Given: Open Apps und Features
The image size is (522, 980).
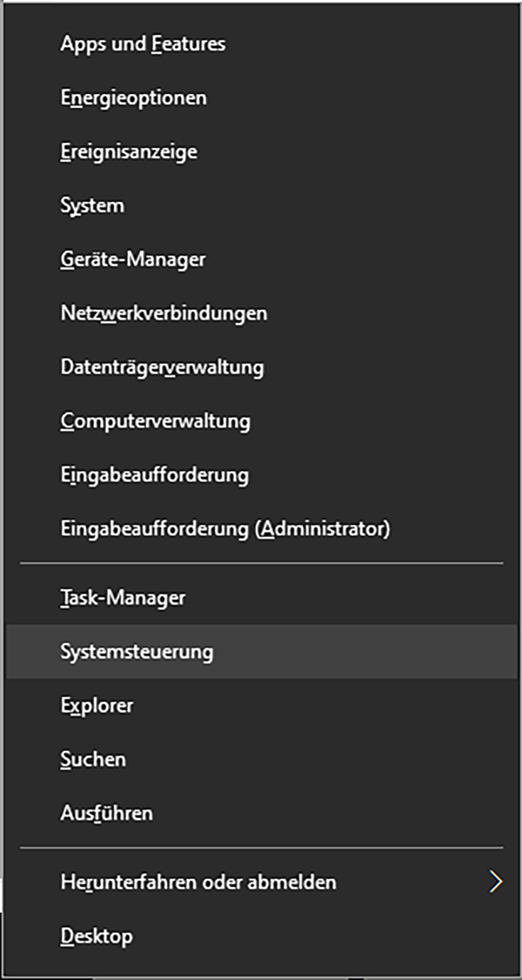Looking at the screenshot, I should point(143,44).
